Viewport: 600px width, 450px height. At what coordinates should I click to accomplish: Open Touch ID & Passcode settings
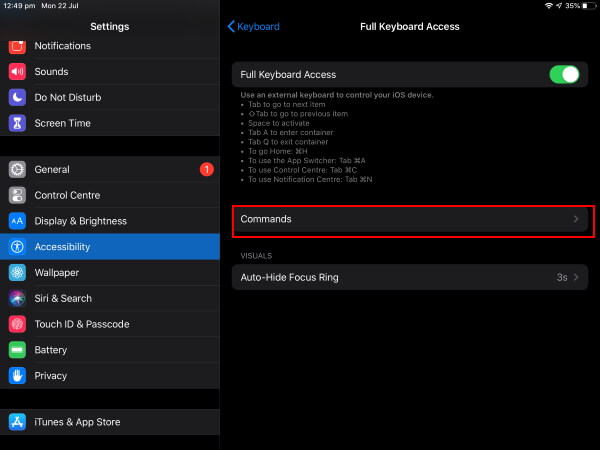[x=110, y=324]
